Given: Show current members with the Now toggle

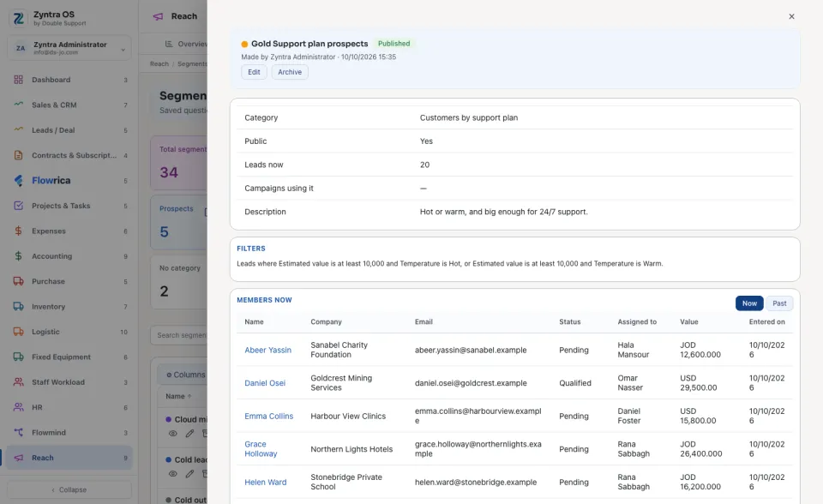Looking at the screenshot, I should pos(749,303).
